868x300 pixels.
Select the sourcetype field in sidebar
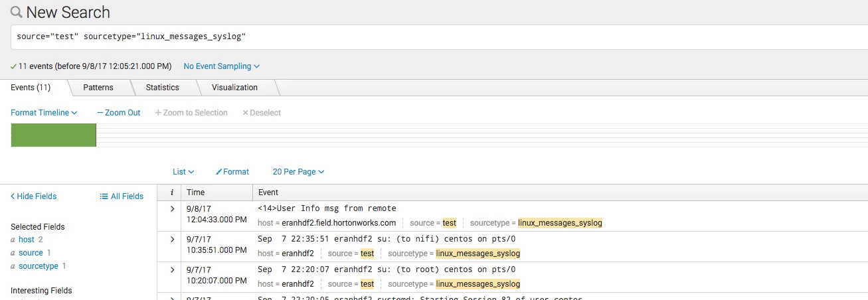tap(39, 266)
